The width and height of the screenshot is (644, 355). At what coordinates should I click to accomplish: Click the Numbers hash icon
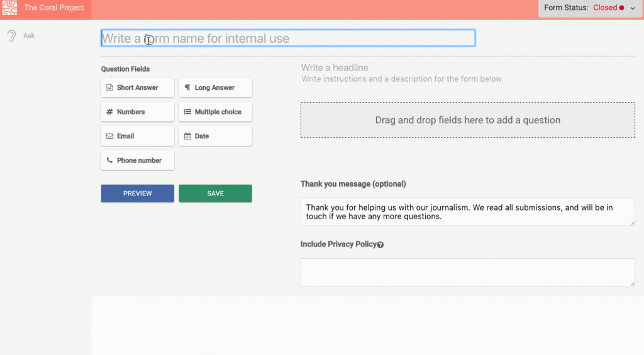[x=109, y=112]
